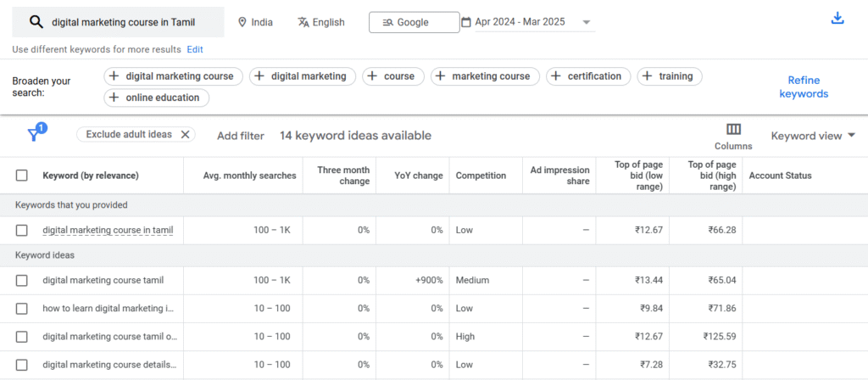
Task: Remove the Exclude adult ideas filter
Action: (186, 135)
